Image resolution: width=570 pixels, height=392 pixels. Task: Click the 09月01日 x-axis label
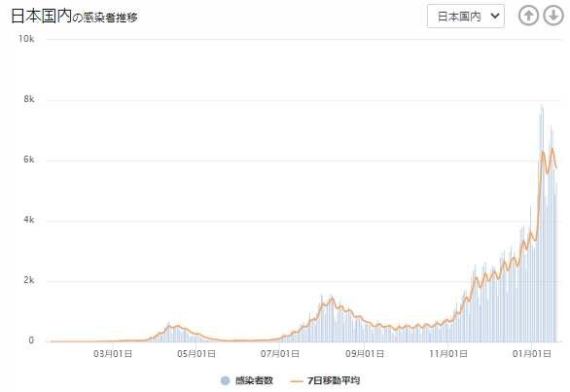coord(364,354)
